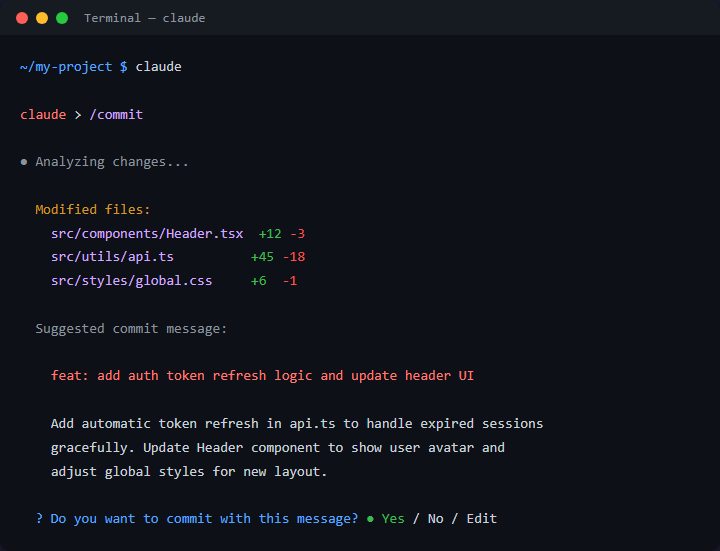Click the 'Do you want to commit' question
This screenshot has height=551, width=720.
pos(204,518)
